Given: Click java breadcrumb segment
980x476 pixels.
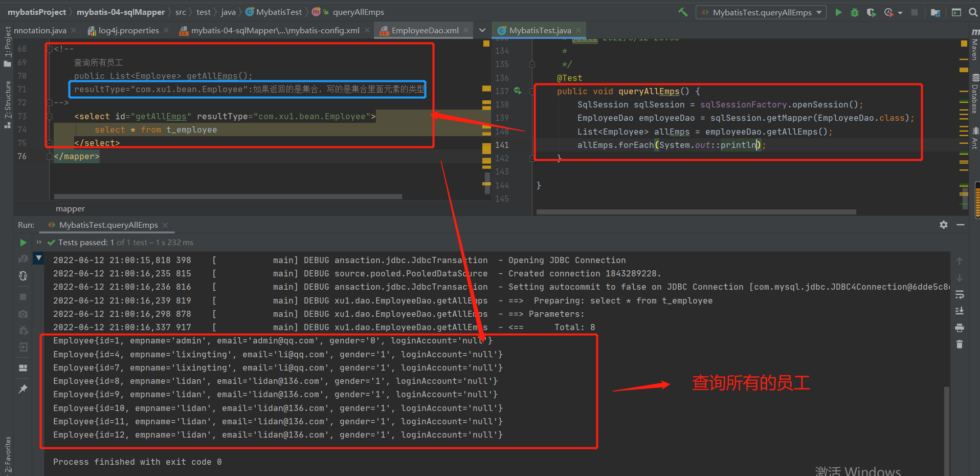Looking at the screenshot, I should [x=229, y=12].
